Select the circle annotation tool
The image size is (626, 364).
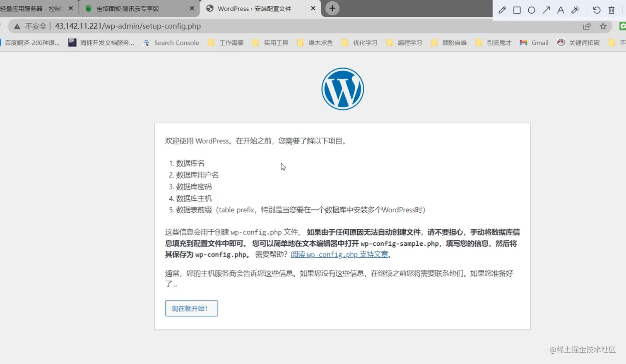(532, 10)
